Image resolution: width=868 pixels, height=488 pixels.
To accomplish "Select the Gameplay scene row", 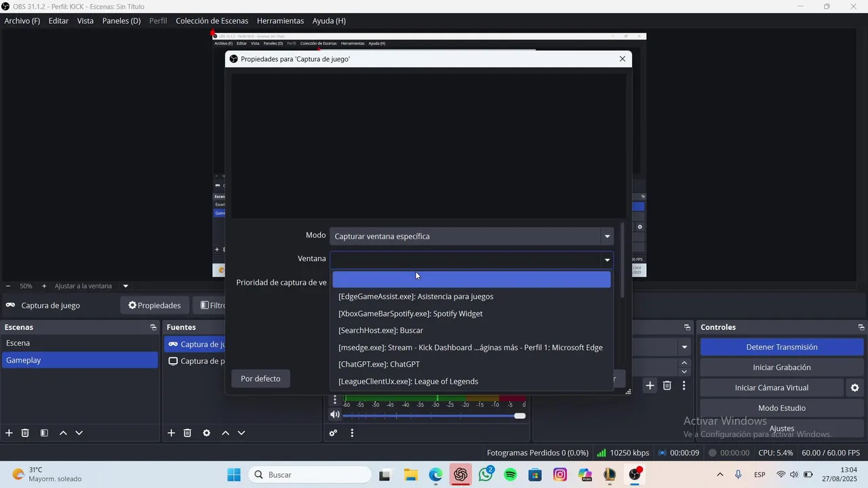I will click(x=80, y=360).
